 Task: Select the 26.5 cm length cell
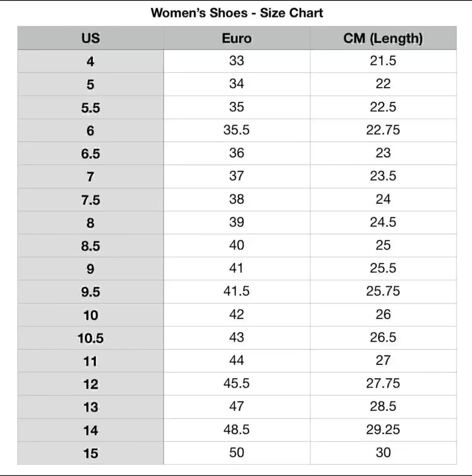pos(383,338)
